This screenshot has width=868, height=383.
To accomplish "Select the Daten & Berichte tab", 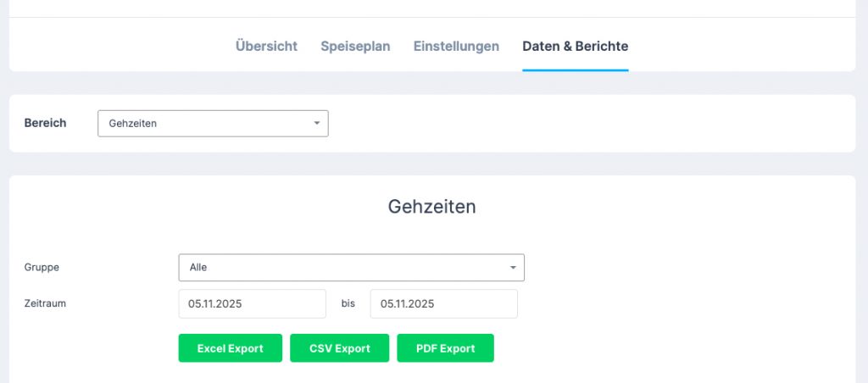I will 575,47.
